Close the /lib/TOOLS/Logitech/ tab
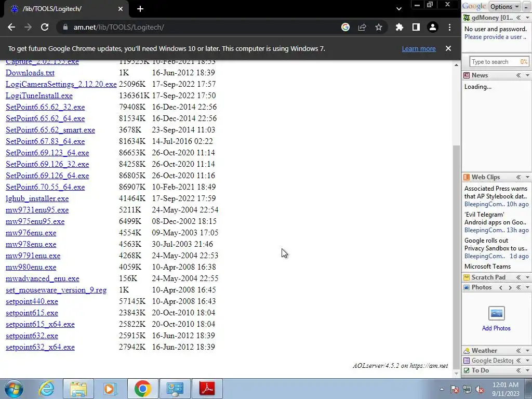532x399 pixels. tap(121, 9)
